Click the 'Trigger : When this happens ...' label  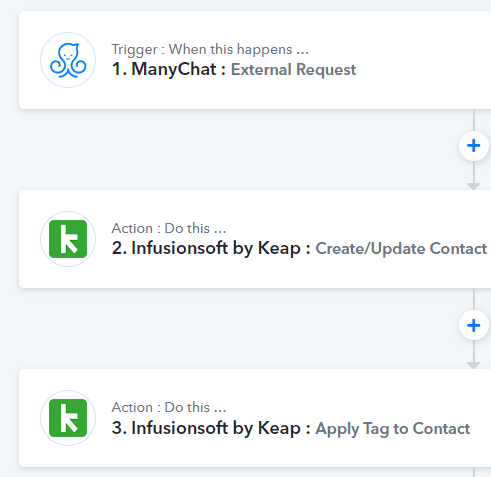click(x=210, y=49)
